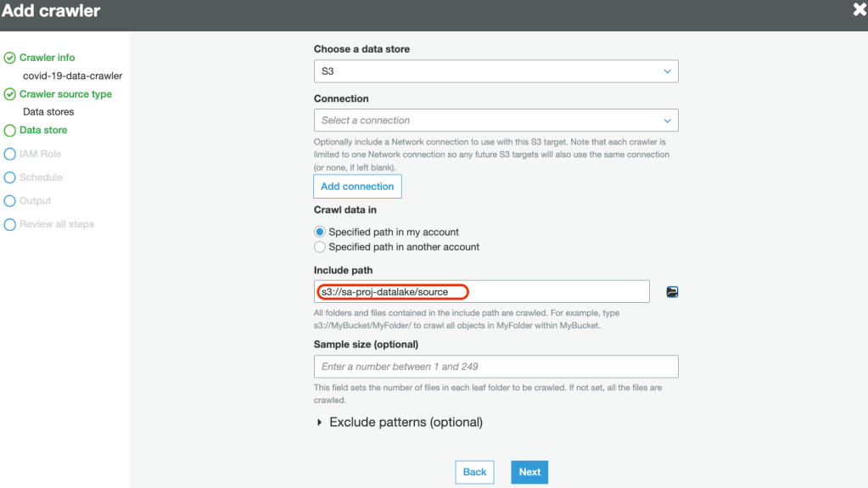868x488 pixels.
Task: Click the Crawler info checkmark icon
Action: pos(10,58)
